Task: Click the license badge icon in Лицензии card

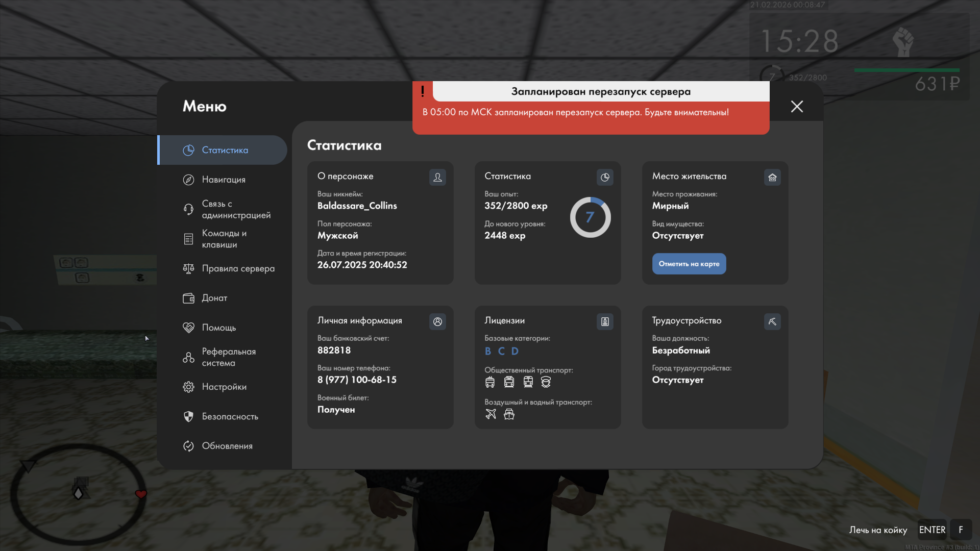Action: (x=605, y=321)
